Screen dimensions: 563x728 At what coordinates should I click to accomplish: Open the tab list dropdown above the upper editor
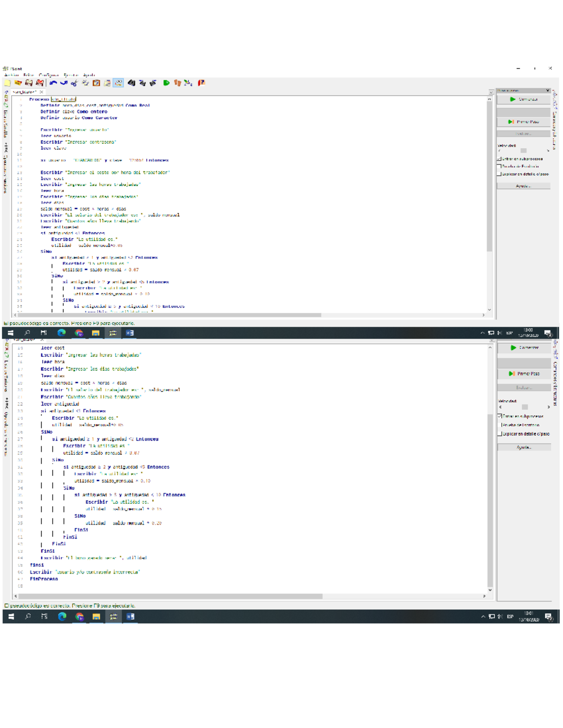491,92
